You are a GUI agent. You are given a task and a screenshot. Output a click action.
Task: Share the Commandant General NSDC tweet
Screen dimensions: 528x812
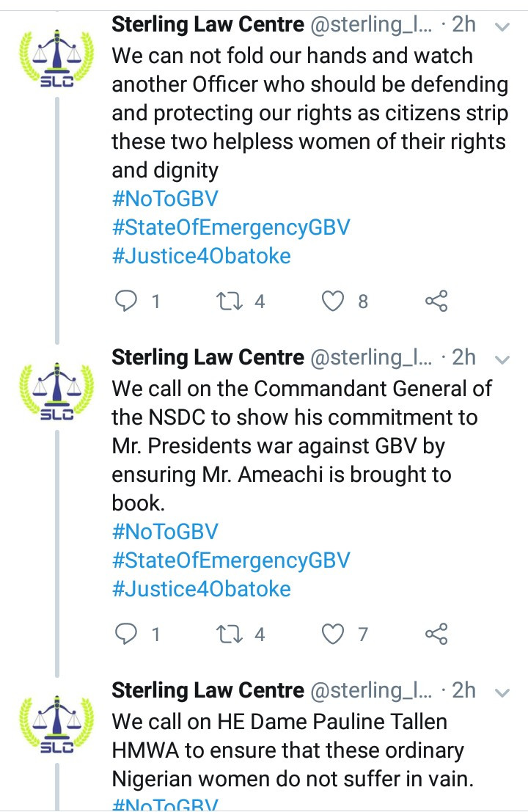click(x=436, y=634)
